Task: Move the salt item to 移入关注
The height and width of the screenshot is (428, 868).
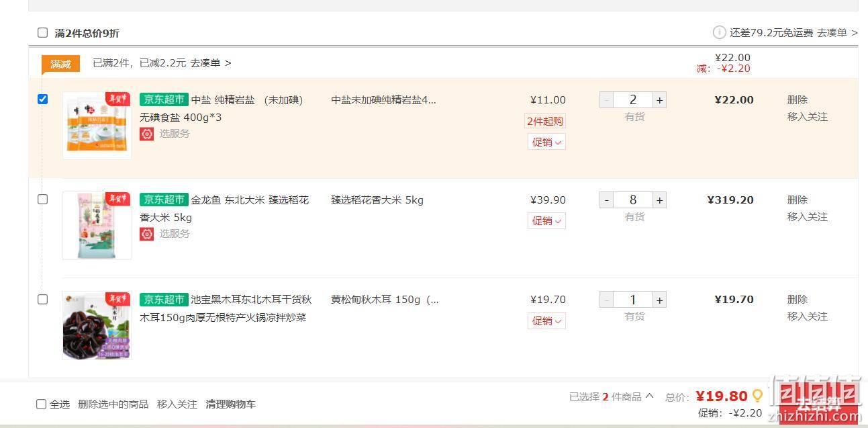Action: [808, 117]
